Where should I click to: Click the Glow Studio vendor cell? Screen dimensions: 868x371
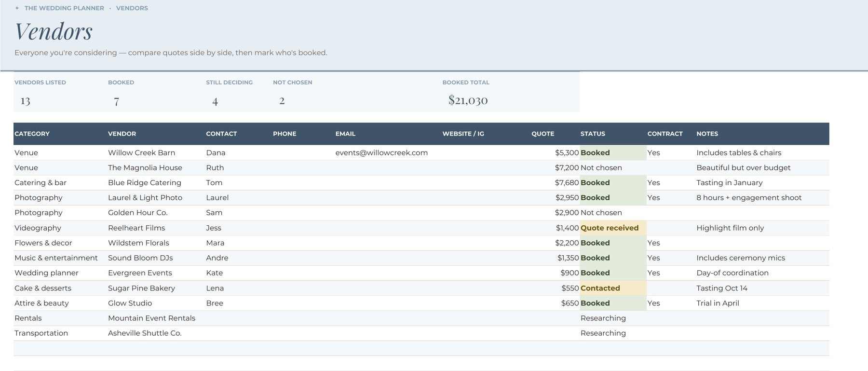point(130,303)
